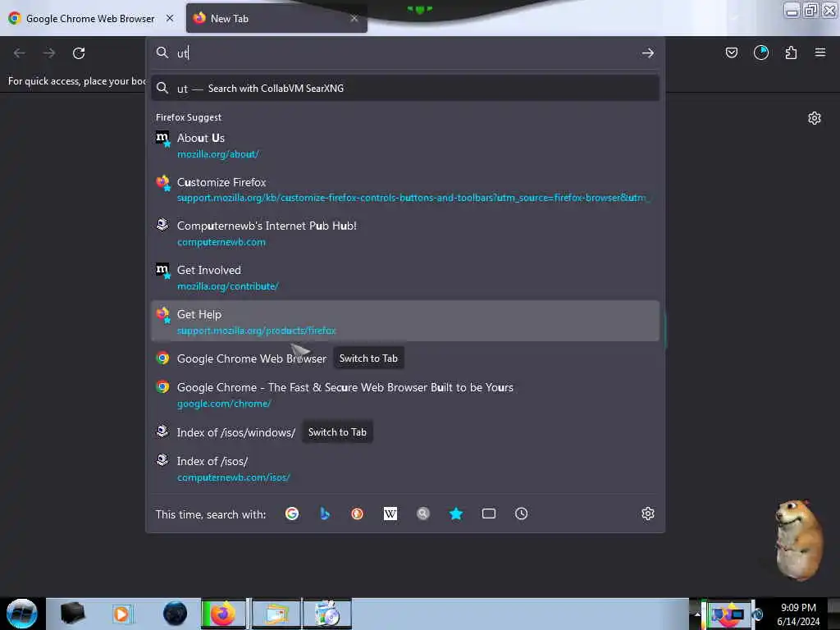Click the google.com/chrome/ URL
The image size is (840, 630).
[224, 404]
